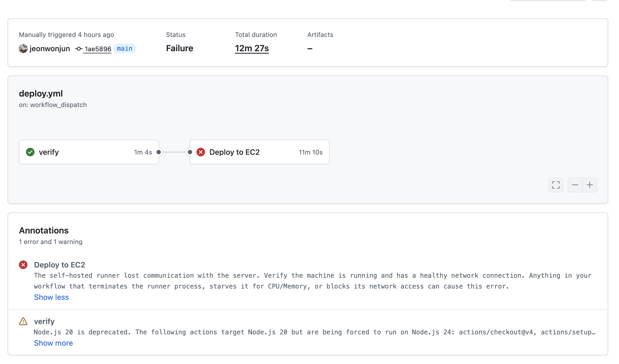
Task: Click the self-hosted runner error message text
Action: (313, 281)
